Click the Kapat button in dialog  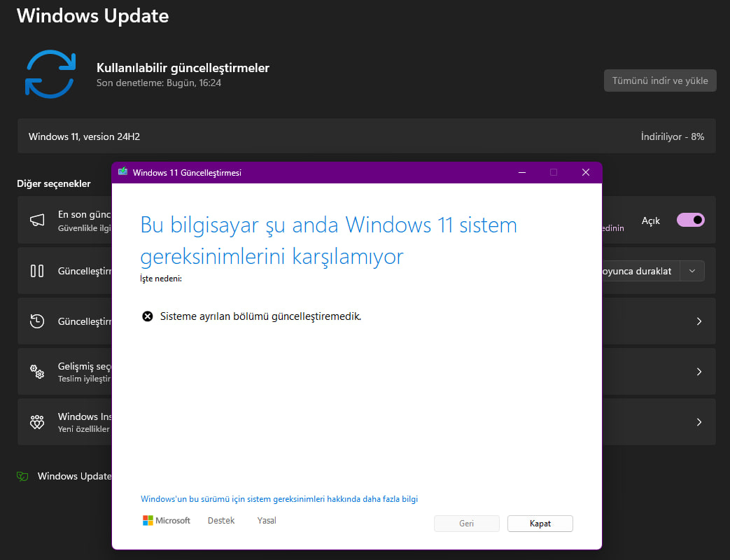click(540, 523)
